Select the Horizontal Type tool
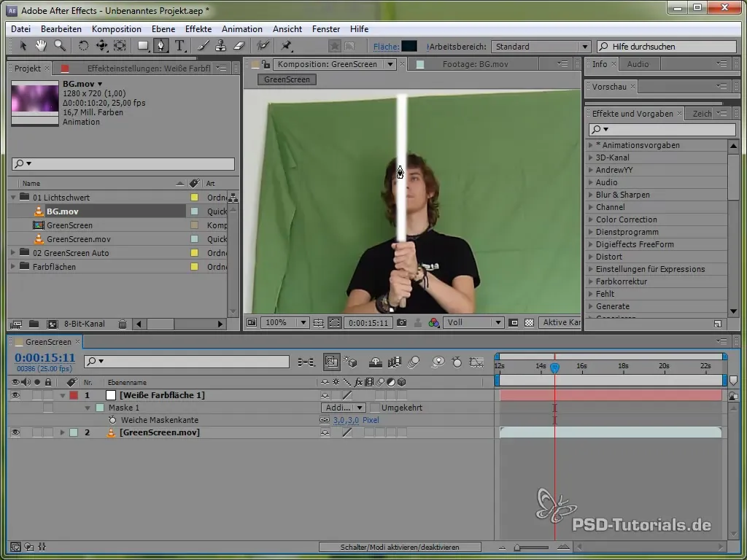 (179, 46)
